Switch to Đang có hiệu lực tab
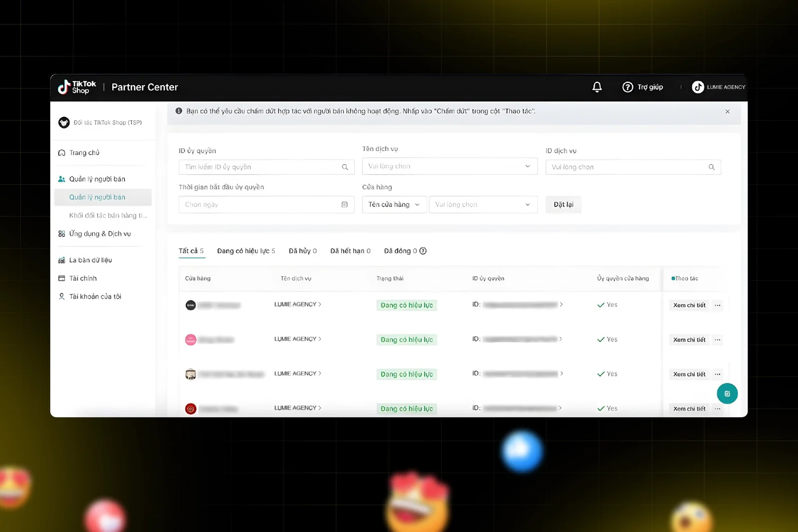This screenshot has height=532, width=798. pos(246,251)
